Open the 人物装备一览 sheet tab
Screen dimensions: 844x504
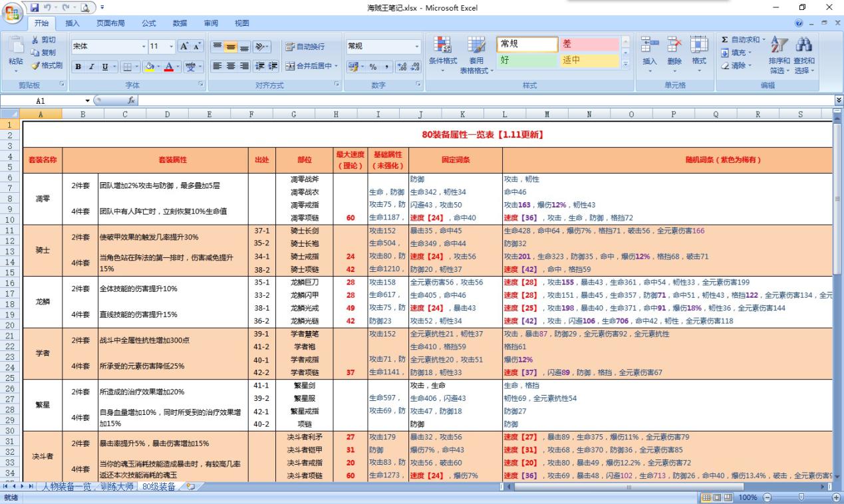[x=67, y=487]
